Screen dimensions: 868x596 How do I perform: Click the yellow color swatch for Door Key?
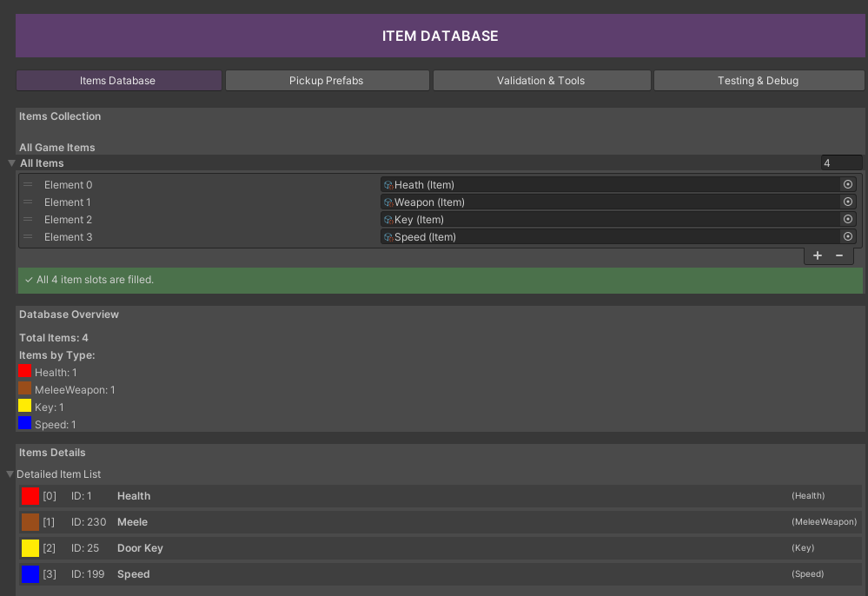29,547
